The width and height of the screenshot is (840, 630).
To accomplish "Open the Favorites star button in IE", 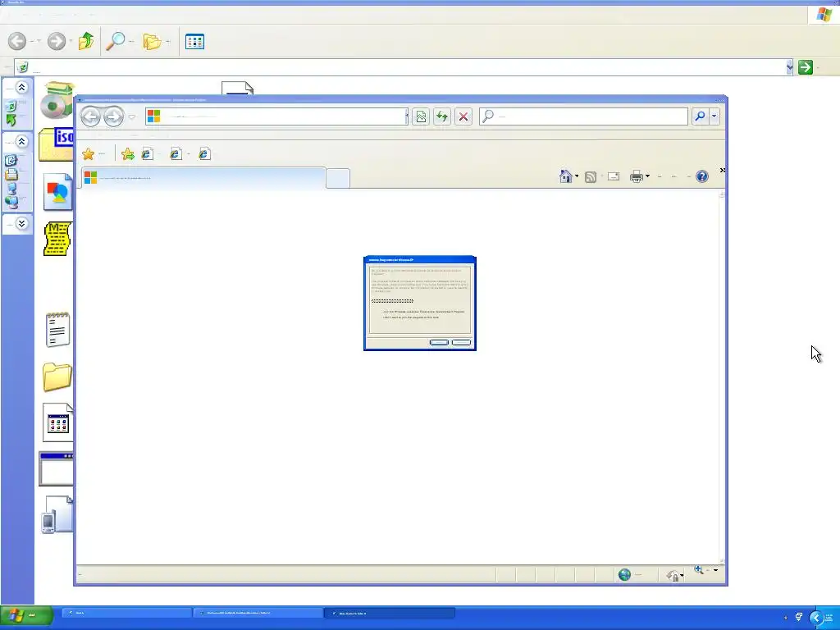I will tap(89, 154).
